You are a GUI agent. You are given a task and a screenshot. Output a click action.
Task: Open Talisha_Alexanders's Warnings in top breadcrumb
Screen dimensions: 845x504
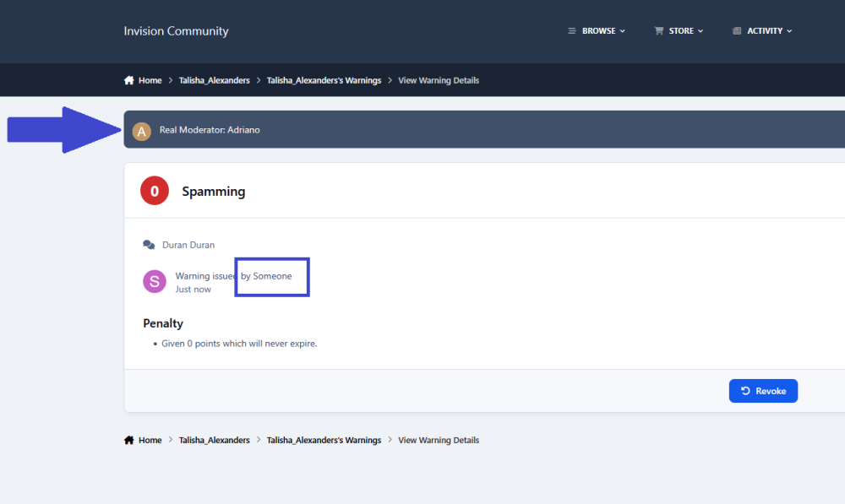324,80
